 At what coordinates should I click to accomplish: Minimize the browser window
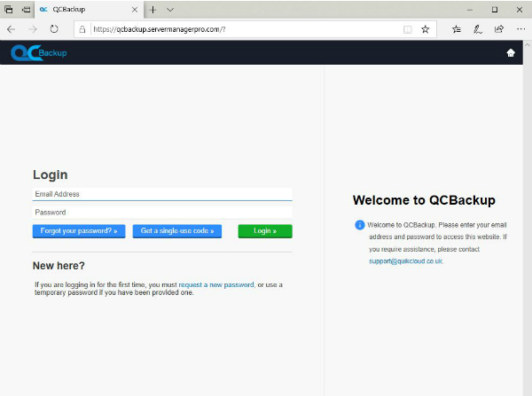pos(470,10)
